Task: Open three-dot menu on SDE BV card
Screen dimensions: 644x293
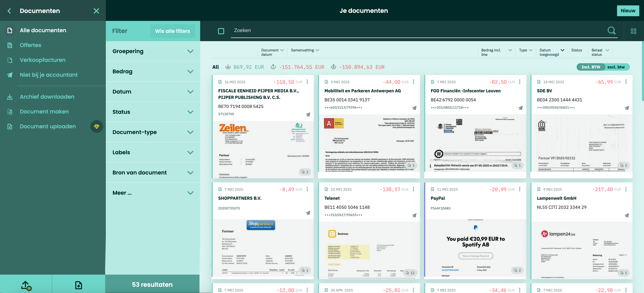Action: pos(626,82)
